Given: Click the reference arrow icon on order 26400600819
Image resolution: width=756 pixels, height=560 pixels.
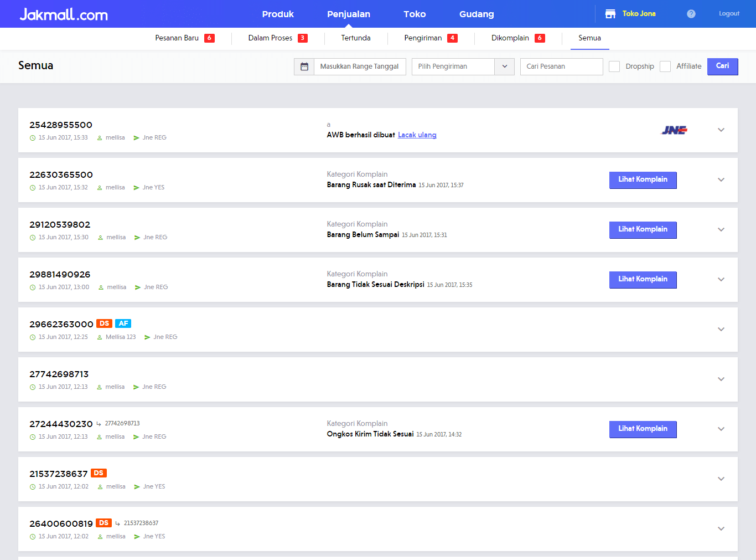Looking at the screenshot, I should coord(117,523).
